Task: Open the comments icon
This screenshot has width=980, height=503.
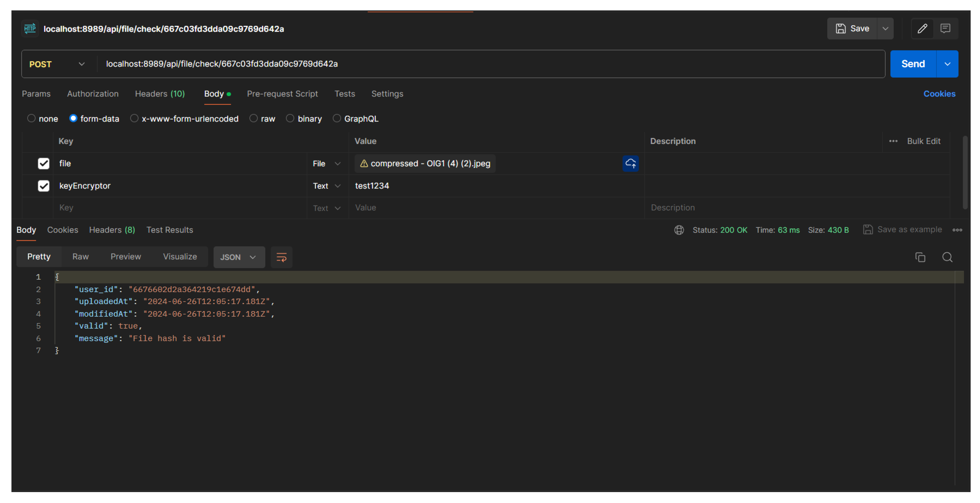Action: [x=945, y=29]
